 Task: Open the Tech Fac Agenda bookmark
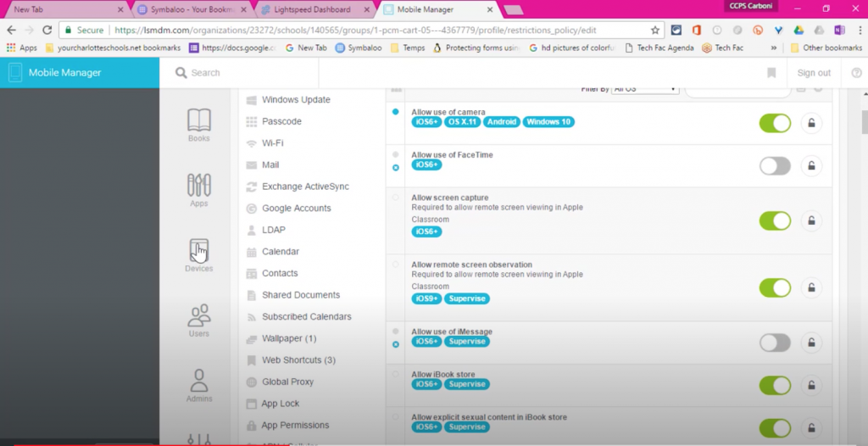659,47
